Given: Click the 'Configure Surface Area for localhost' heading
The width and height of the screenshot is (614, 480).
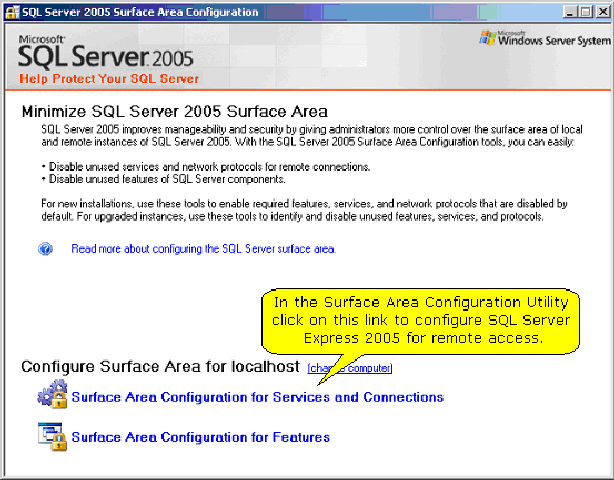Looking at the screenshot, I should click(x=161, y=367).
